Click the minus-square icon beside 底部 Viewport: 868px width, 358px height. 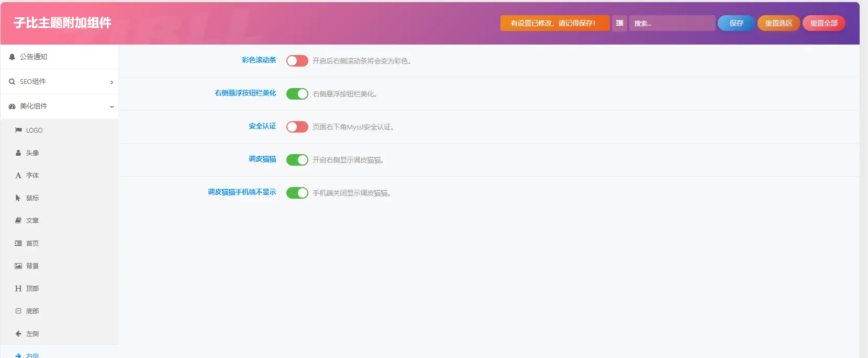pyautogui.click(x=18, y=311)
